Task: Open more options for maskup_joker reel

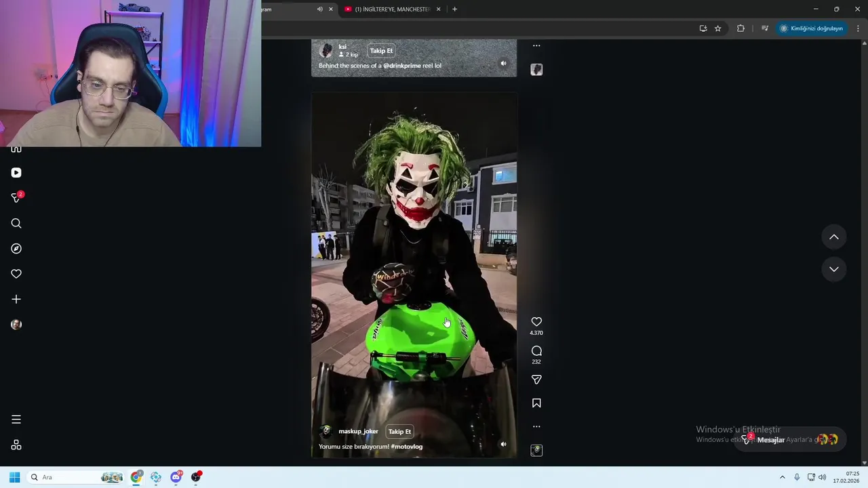Action: point(536,427)
